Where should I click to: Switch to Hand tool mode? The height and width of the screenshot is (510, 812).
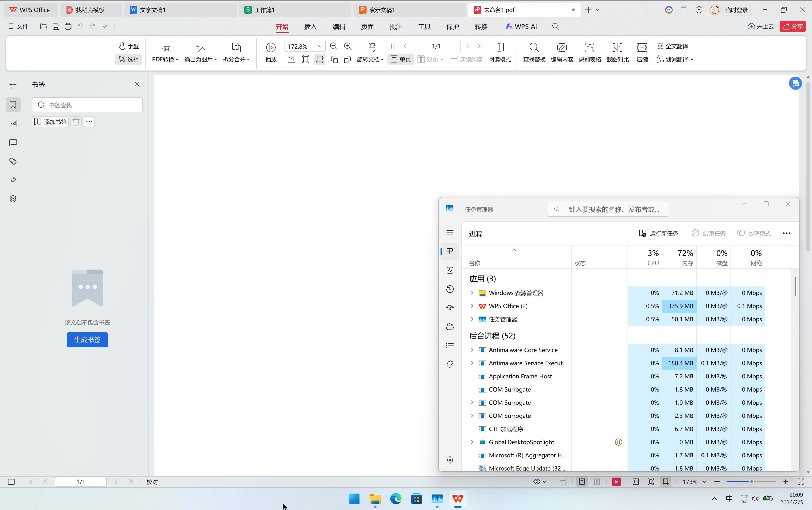(x=129, y=46)
